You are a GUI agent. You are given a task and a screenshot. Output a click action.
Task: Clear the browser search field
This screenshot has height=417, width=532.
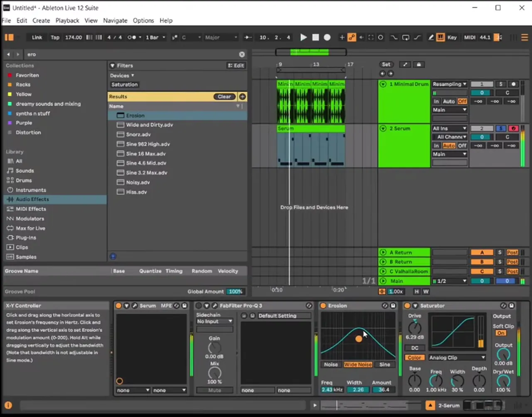242,54
